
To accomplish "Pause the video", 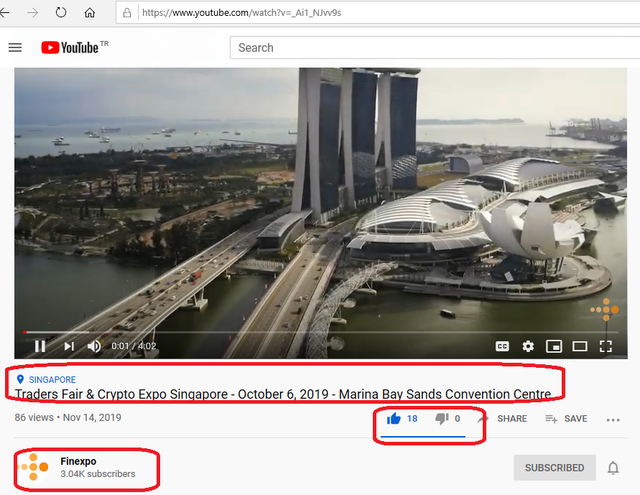I will click(x=40, y=346).
